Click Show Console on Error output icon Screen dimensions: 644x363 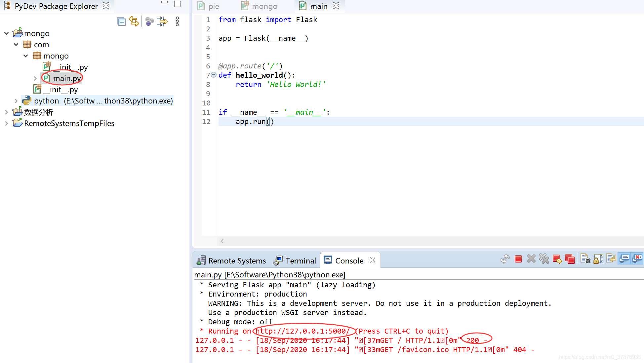click(x=637, y=259)
